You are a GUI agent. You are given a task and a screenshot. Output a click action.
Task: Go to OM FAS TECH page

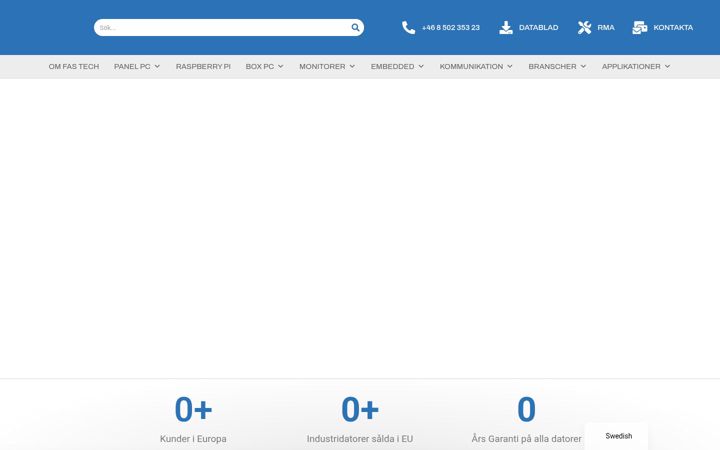(74, 67)
